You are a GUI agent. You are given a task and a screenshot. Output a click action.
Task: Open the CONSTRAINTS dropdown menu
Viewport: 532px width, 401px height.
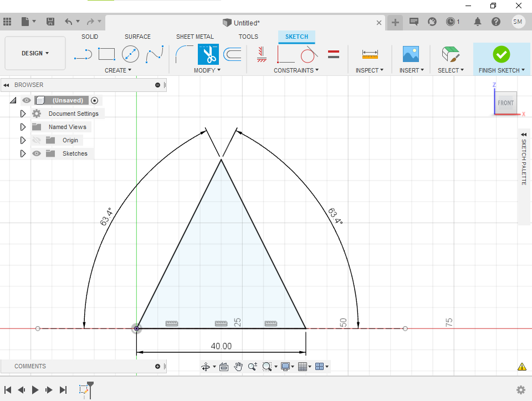296,70
